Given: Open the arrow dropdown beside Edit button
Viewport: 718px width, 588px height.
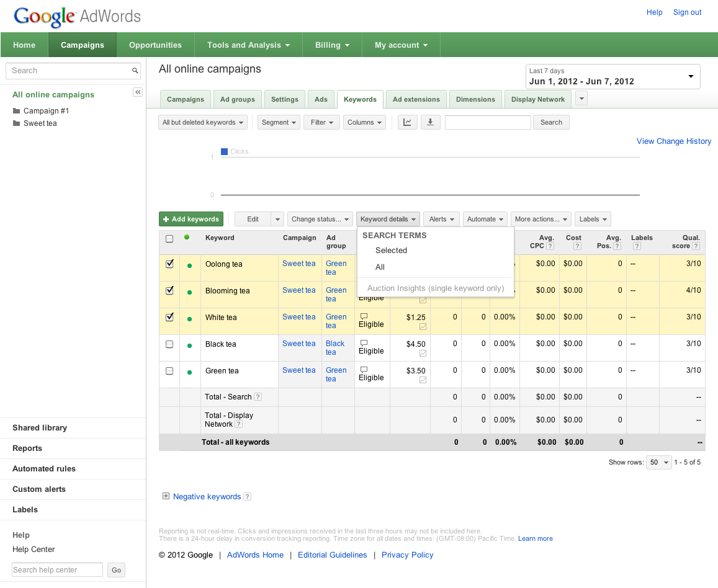Looking at the screenshot, I should pyautogui.click(x=277, y=219).
